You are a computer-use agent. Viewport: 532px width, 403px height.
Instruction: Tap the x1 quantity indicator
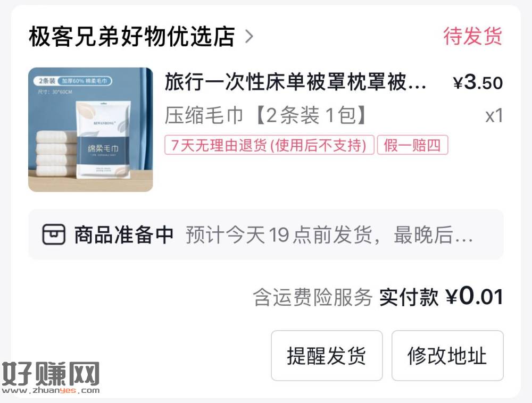point(494,116)
